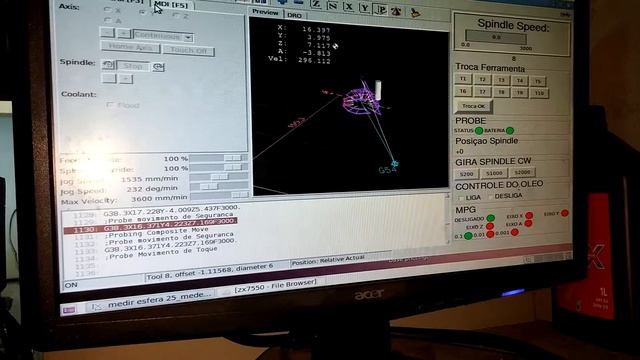The width and height of the screenshot is (640, 360).
Task: Spin spindle CW with S2000 button
Action: pos(522,172)
